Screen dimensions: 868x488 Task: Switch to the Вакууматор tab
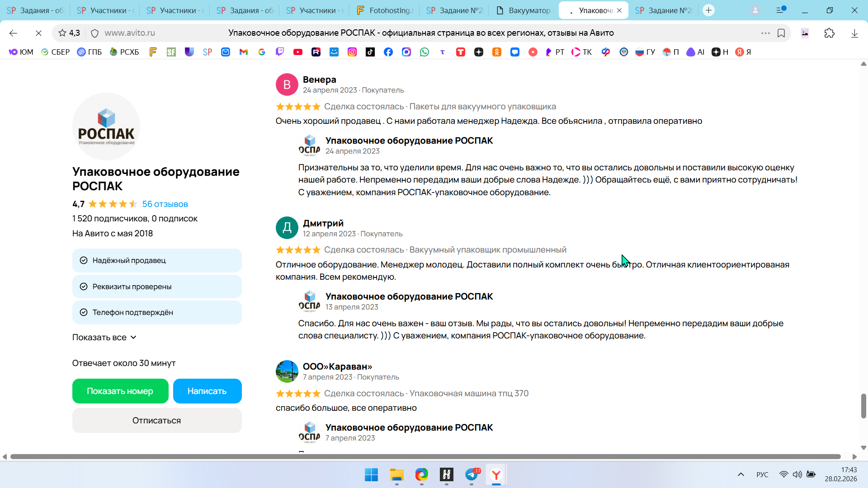click(x=524, y=10)
